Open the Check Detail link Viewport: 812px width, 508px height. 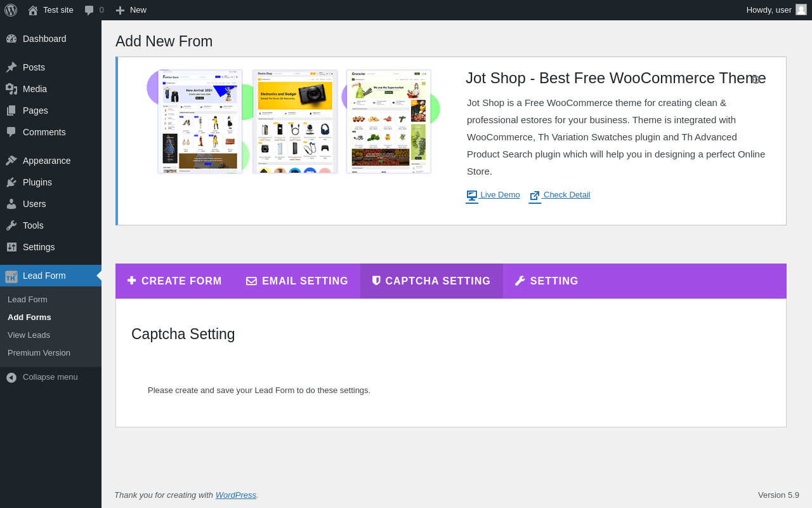[x=560, y=195]
